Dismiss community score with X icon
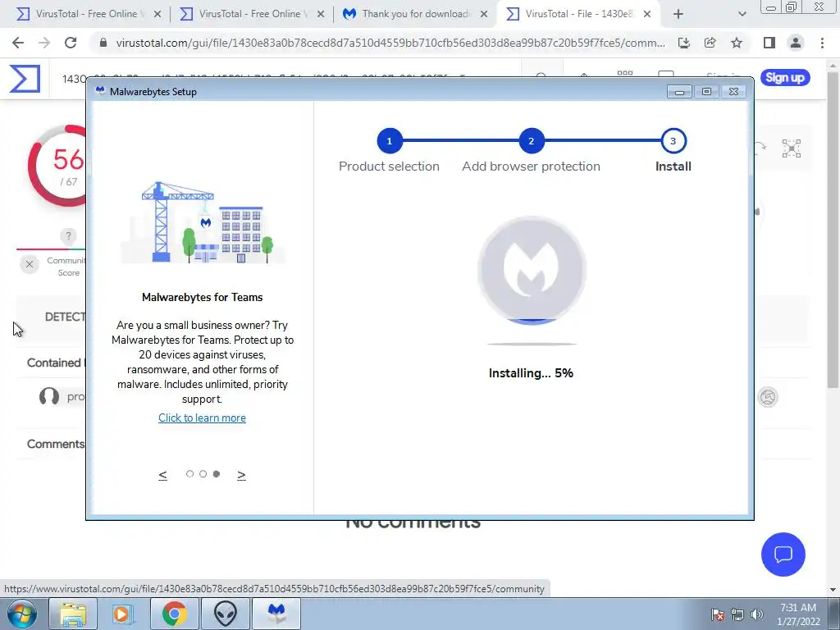 (30, 264)
